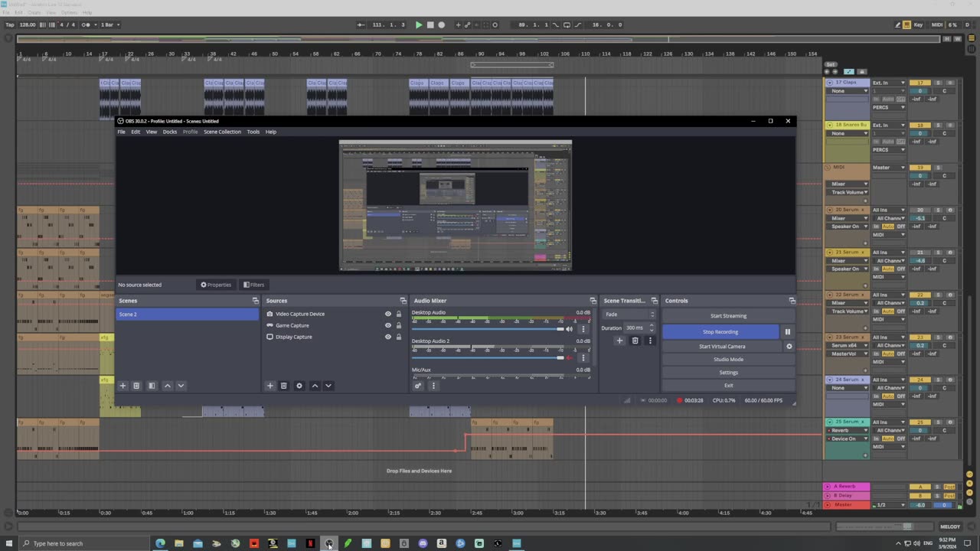Pop out the Scenes dock
Image resolution: width=980 pixels, height=551 pixels.
point(256,301)
